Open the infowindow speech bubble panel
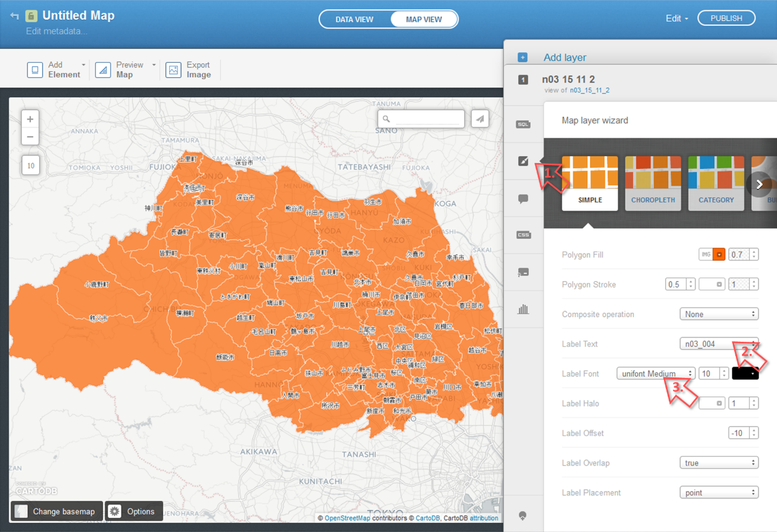The width and height of the screenshot is (777, 532). [x=523, y=199]
